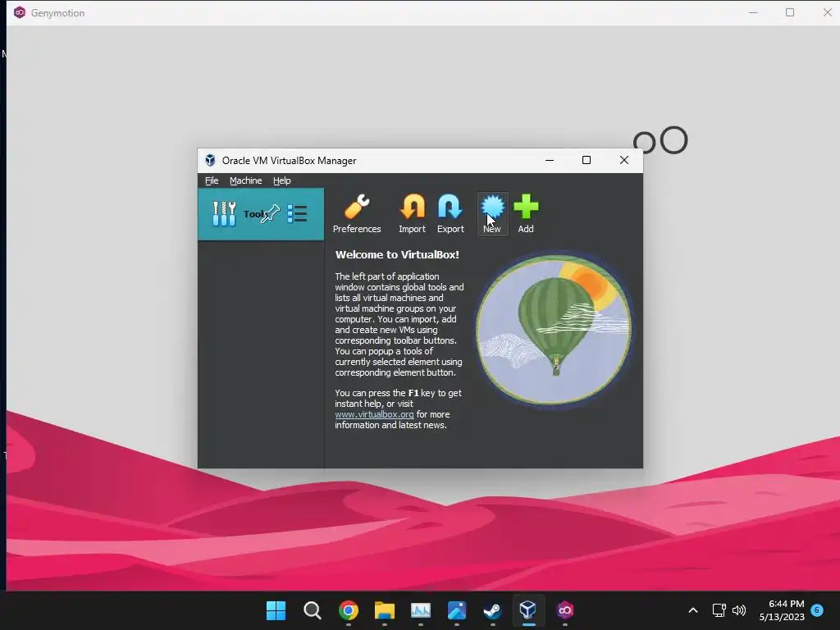Click the volume speaker tray icon
This screenshot has width=840, height=630.
click(739, 610)
